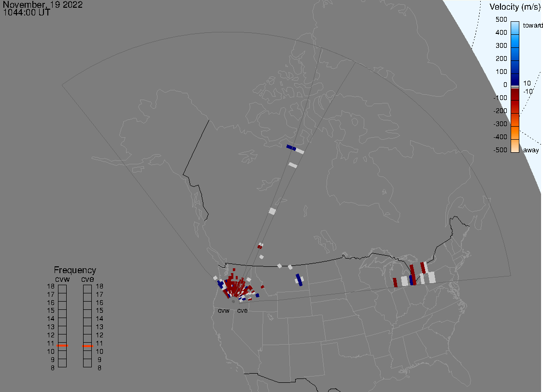Click the 100 velocity scale label
543x392 pixels.
point(501,72)
